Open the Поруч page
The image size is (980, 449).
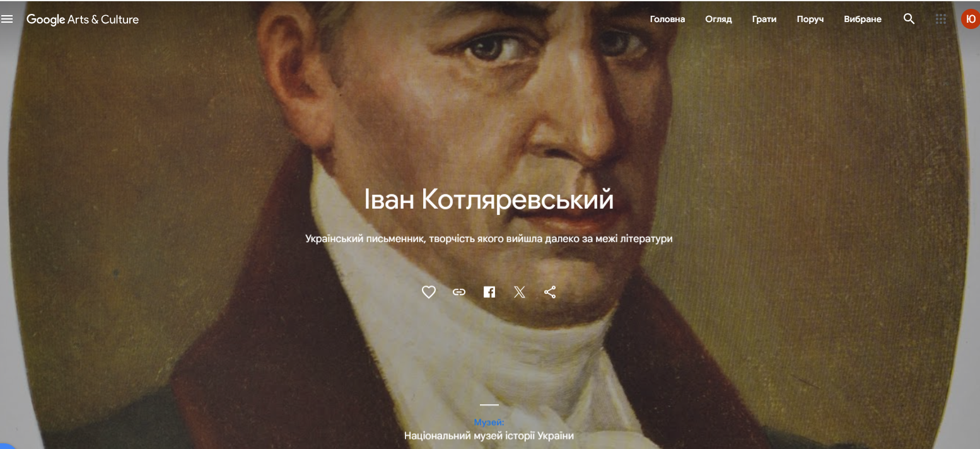point(810,19)
